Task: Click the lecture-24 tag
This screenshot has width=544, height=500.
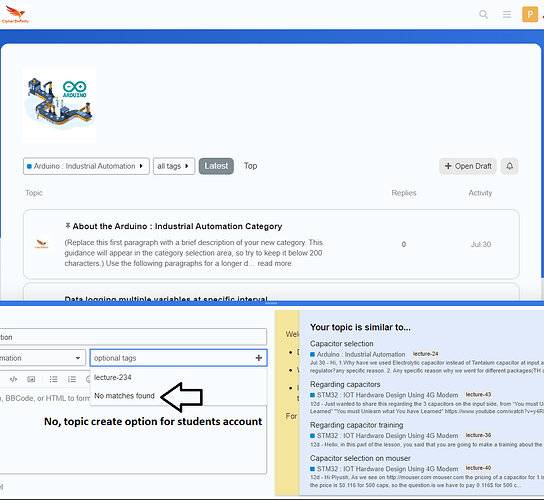Action: tap(425, 354)
